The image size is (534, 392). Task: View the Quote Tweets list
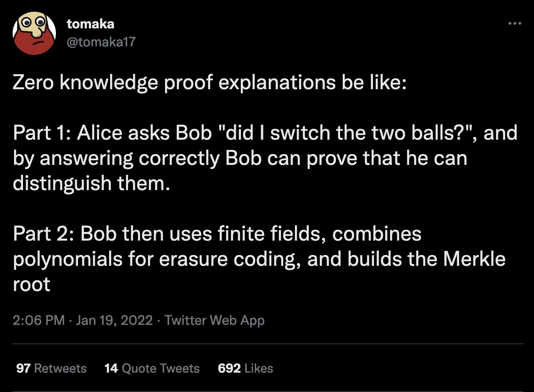pyautogui.click(x=152, y=368)
